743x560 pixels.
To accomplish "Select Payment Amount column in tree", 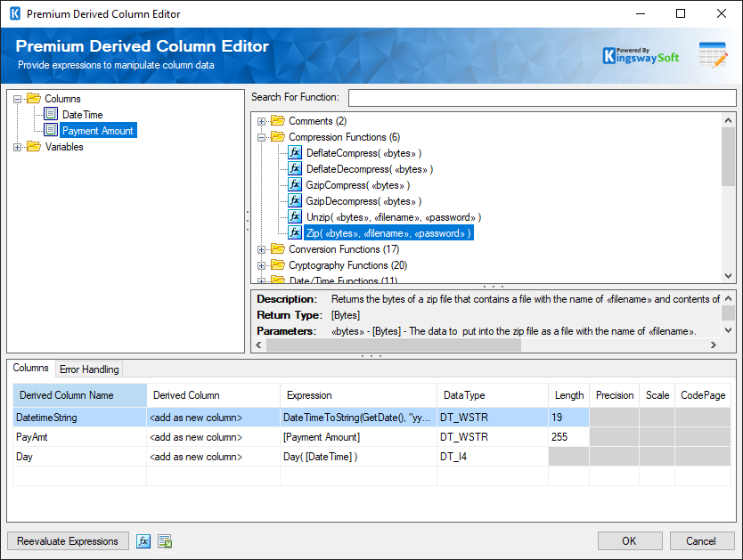I will [98, 131].
